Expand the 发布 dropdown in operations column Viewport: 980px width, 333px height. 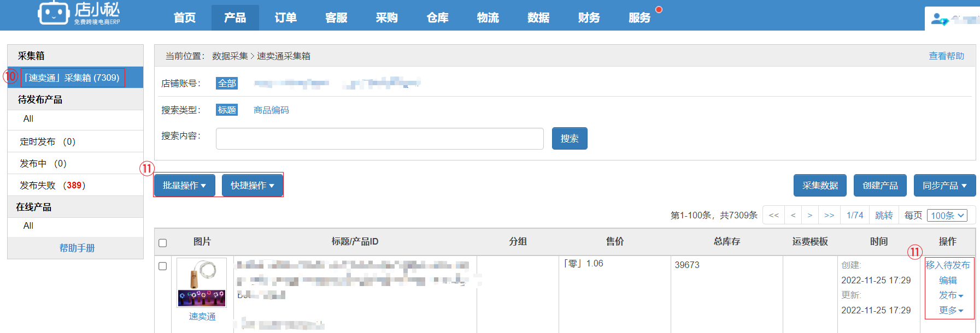pos(951,295)
